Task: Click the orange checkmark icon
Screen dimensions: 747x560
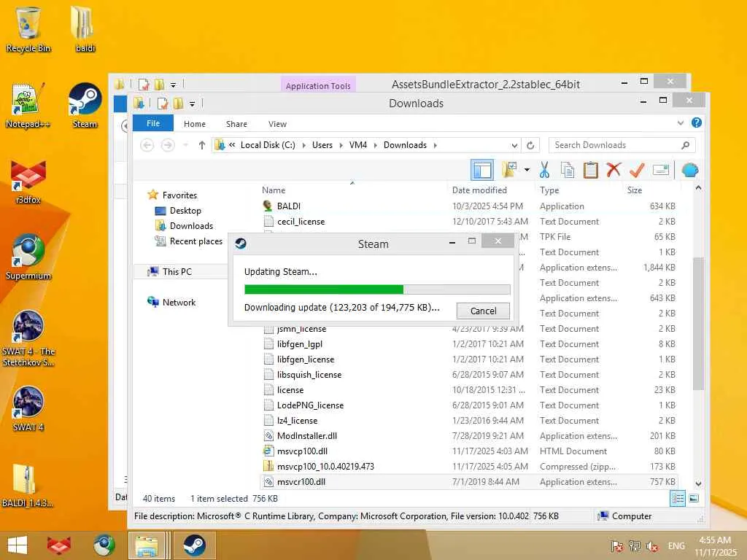Action: tap(637, 170)
